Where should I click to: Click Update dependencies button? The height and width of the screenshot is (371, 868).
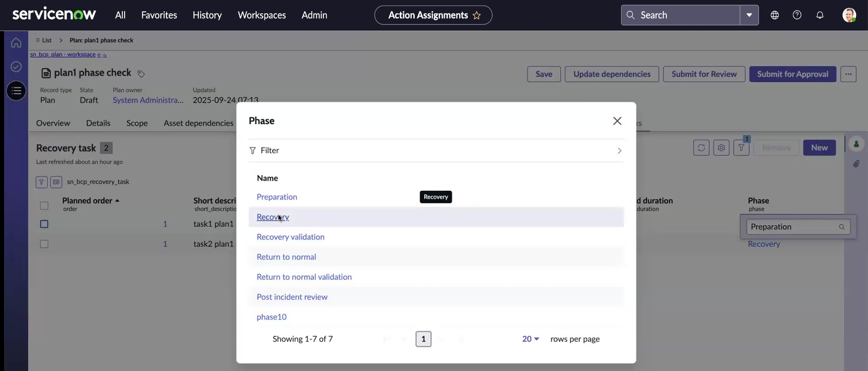[x=612, y=74]
